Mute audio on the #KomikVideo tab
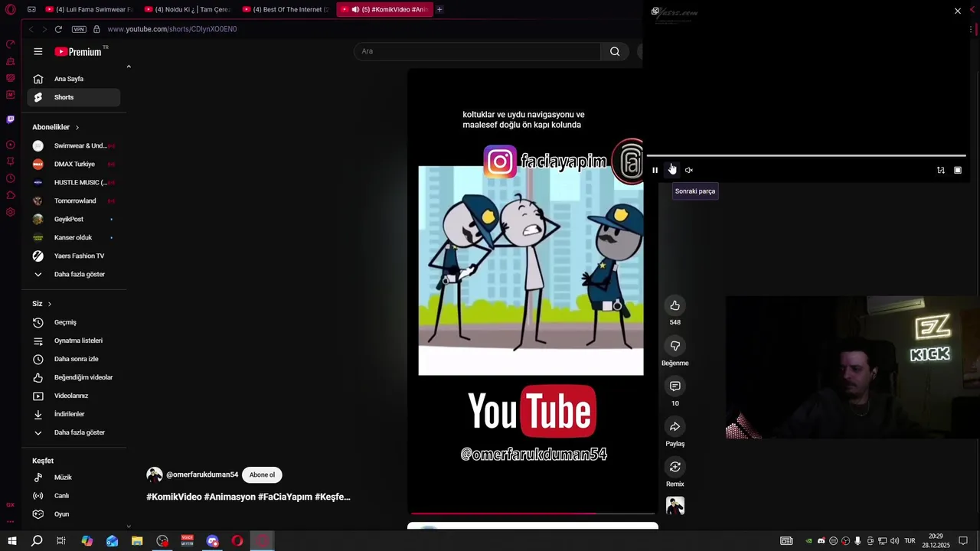 [x=355, y=9]
